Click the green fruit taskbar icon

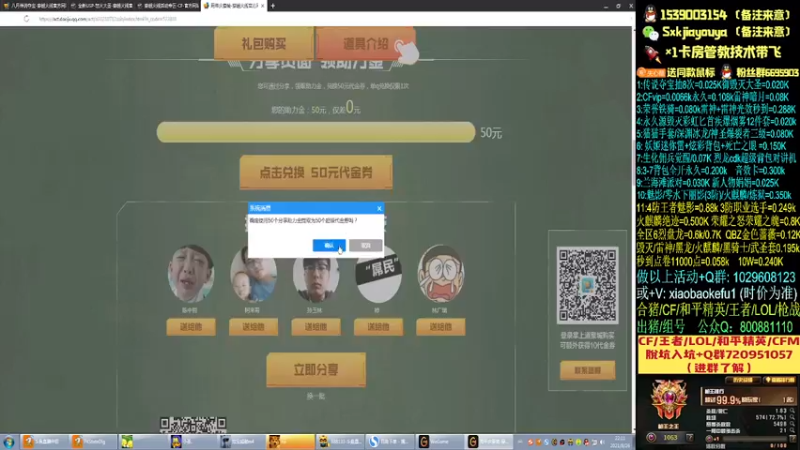[127, 442]
